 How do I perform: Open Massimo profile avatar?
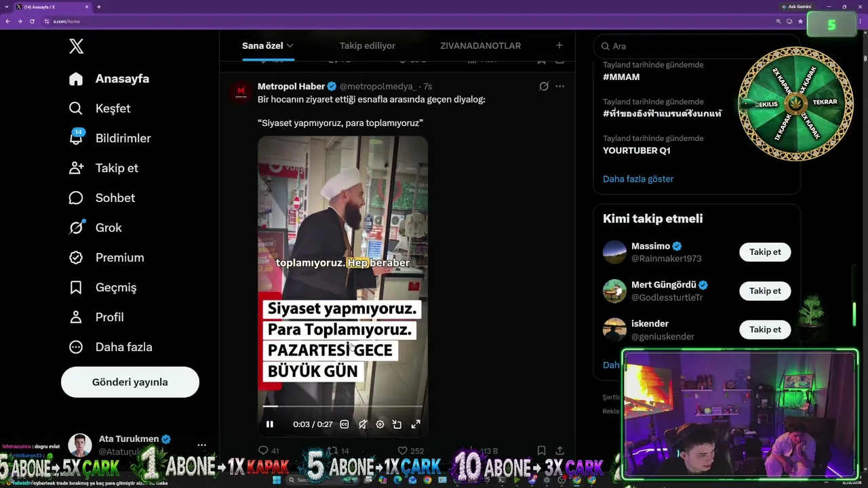pos(614,252)
